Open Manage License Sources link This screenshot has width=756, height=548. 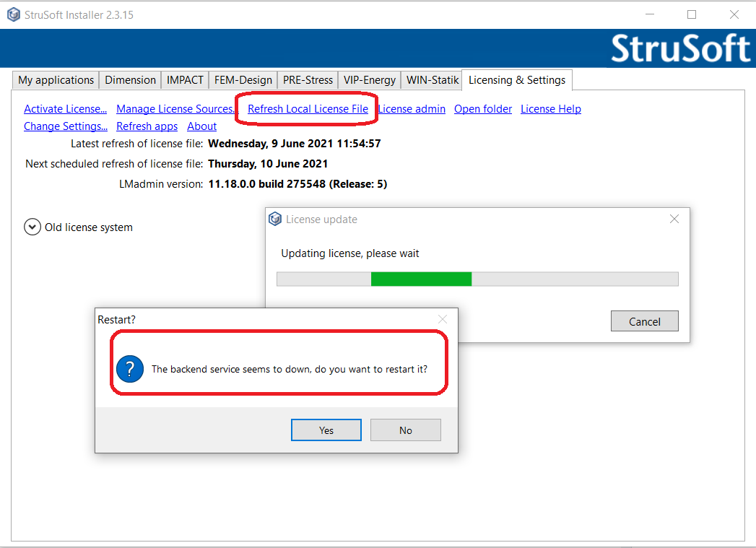(x=175, y=109)
